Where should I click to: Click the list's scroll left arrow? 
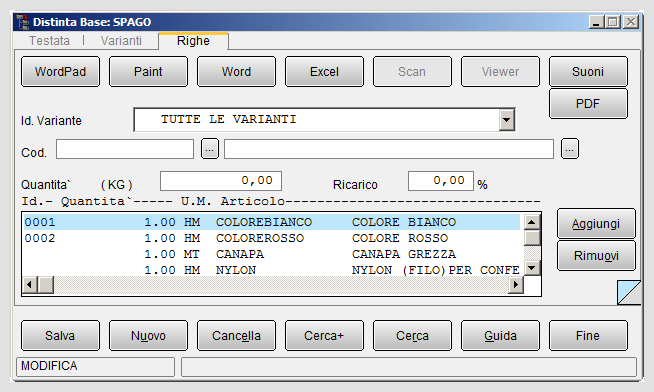[30, 285]
